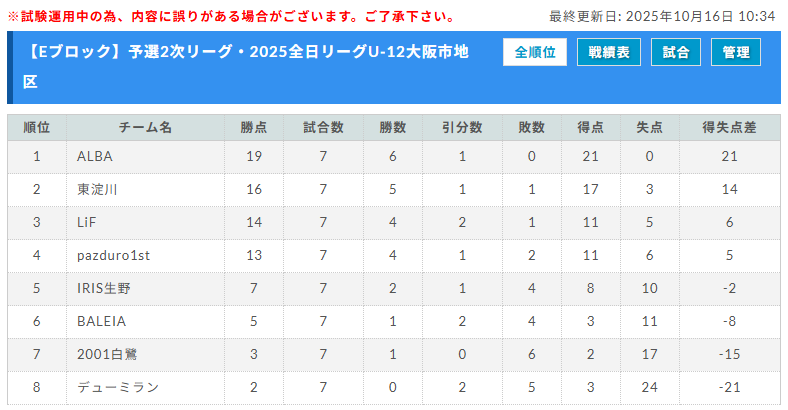Click the 引分数 column header
Image resolution: width=788 pixels, height=410 pixels.
pyautogui.click(x=462, y=127)
